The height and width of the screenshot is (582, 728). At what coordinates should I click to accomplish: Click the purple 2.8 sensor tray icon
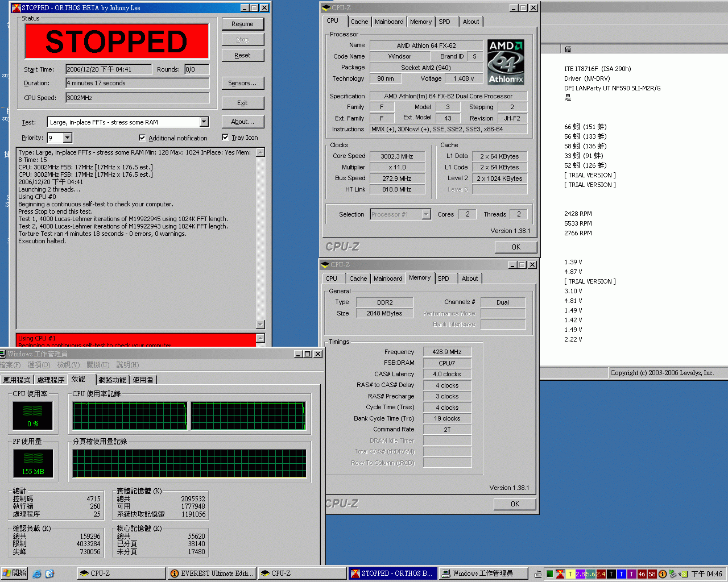tap(580, 574)
